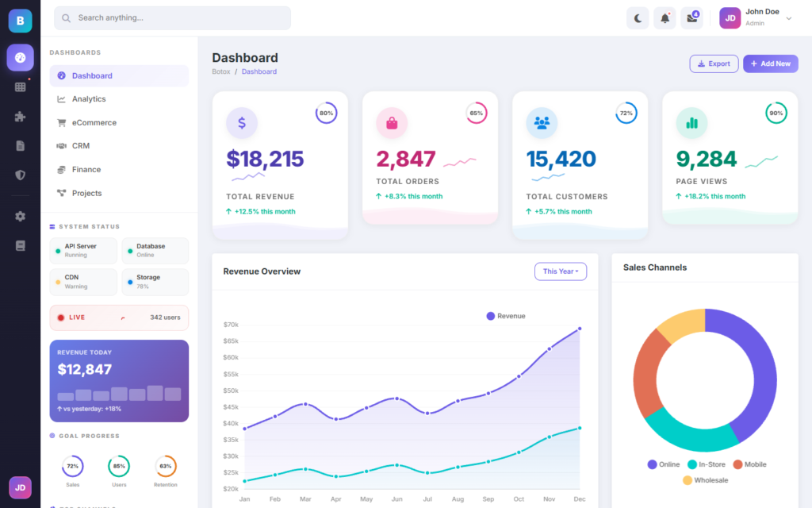Viewport: 812px width, 508px height.
Task: Click the Botox breadcrumb link
Action: click(221, 71)
